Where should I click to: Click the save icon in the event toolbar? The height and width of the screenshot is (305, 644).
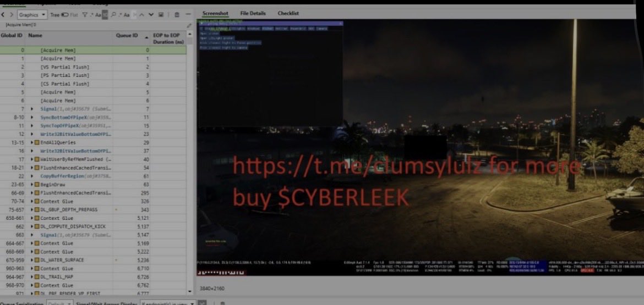click(x=161, y=15)
